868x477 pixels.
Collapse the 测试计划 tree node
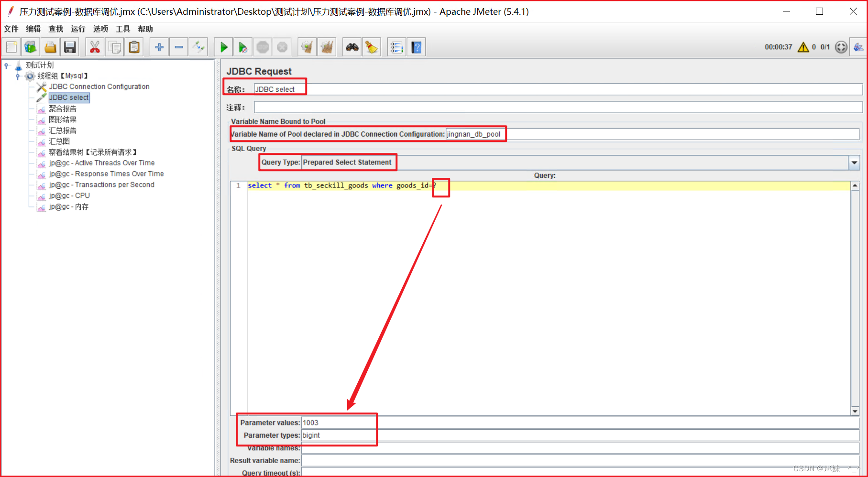coord(7,65)
